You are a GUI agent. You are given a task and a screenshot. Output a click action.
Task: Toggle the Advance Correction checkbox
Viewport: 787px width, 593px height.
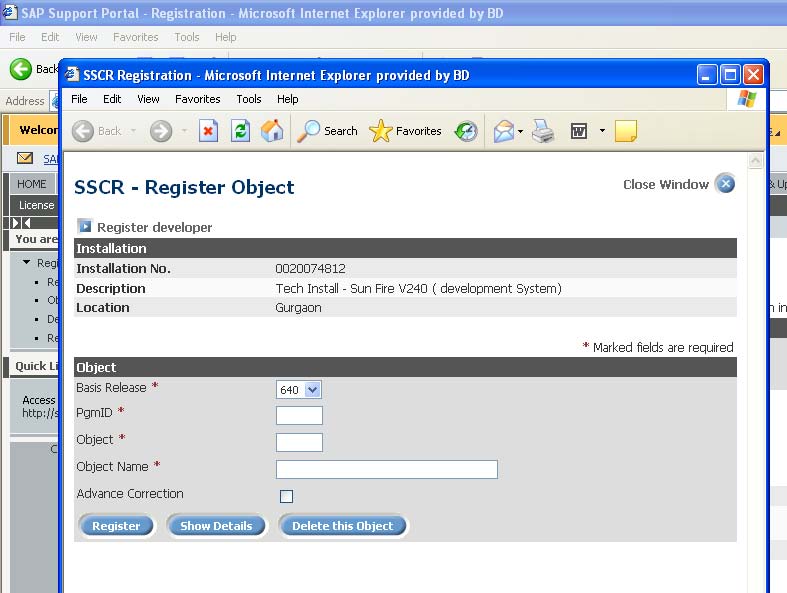tap(287, 497)
